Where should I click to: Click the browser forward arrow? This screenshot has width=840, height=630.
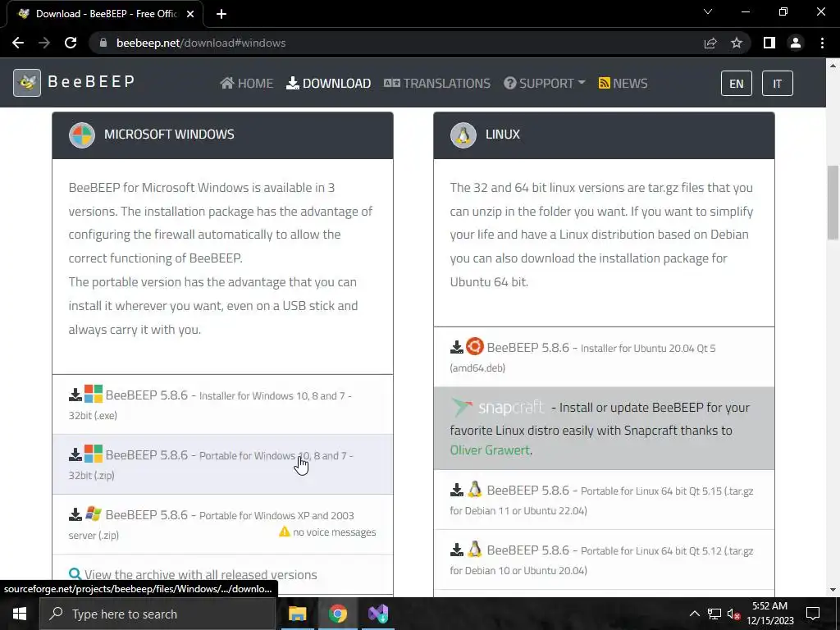point(44,43)
